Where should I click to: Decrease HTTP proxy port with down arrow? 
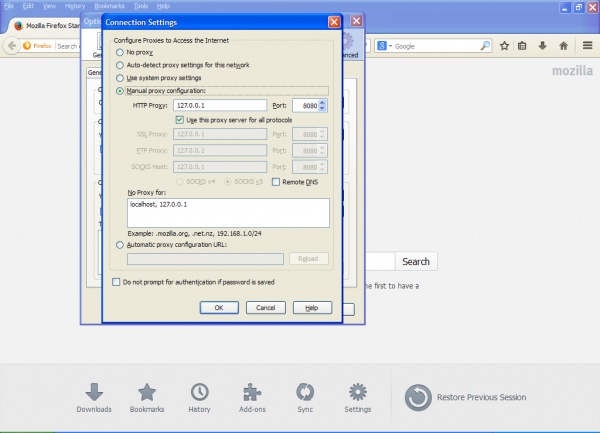[322, 108]
